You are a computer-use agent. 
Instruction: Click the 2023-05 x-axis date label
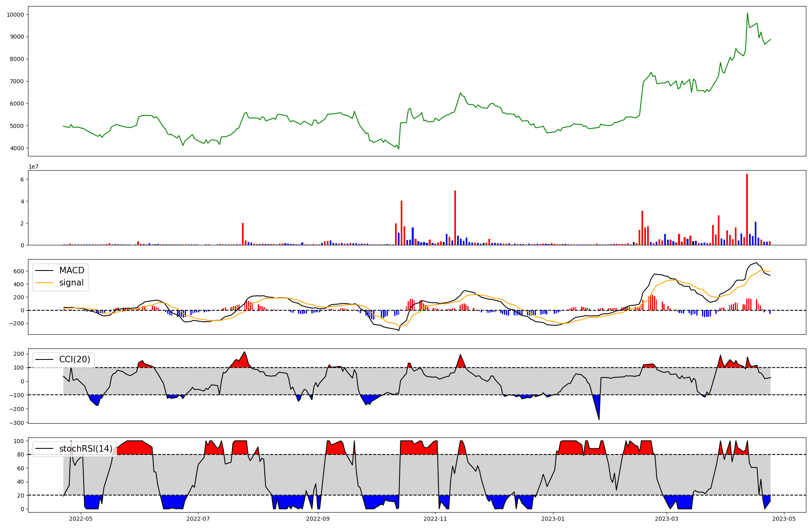(784, 519)
